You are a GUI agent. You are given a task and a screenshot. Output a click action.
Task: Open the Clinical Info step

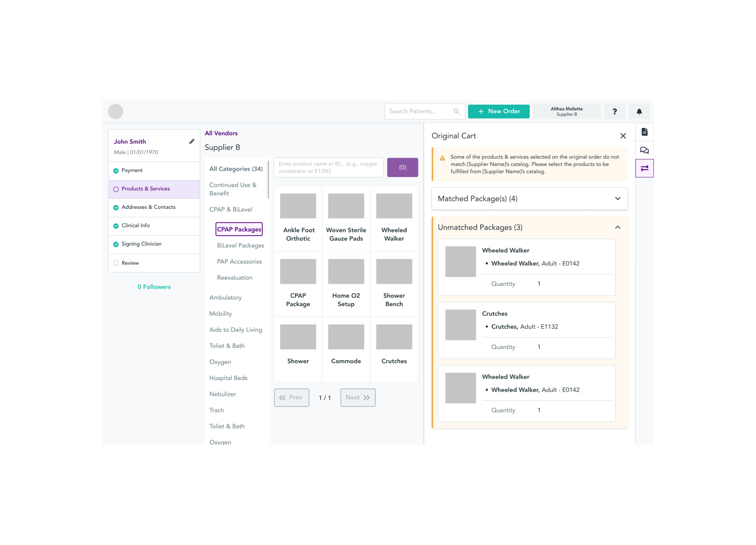click(154, 226)
